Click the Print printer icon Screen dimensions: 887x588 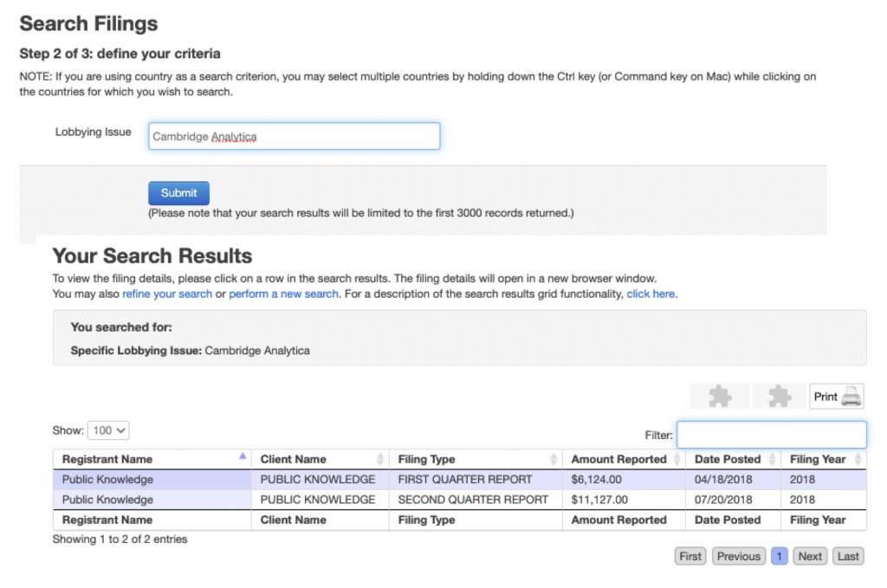point(851,397)
